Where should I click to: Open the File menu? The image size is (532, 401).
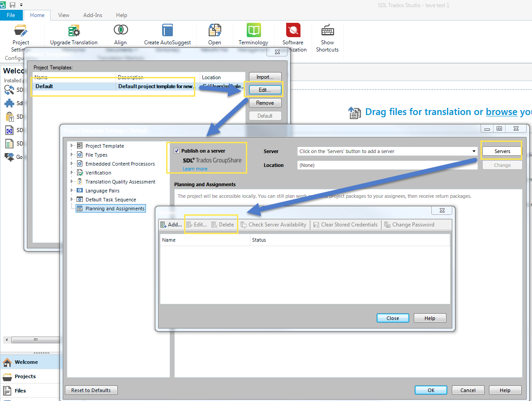pyautogui.click(x=11, y=15)
